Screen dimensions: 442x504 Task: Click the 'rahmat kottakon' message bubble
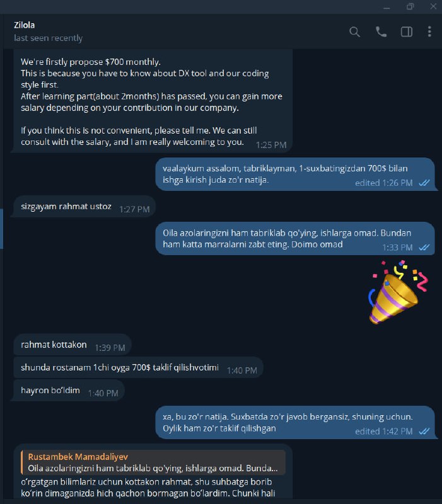pyautogui.click(x=73, y=345)
